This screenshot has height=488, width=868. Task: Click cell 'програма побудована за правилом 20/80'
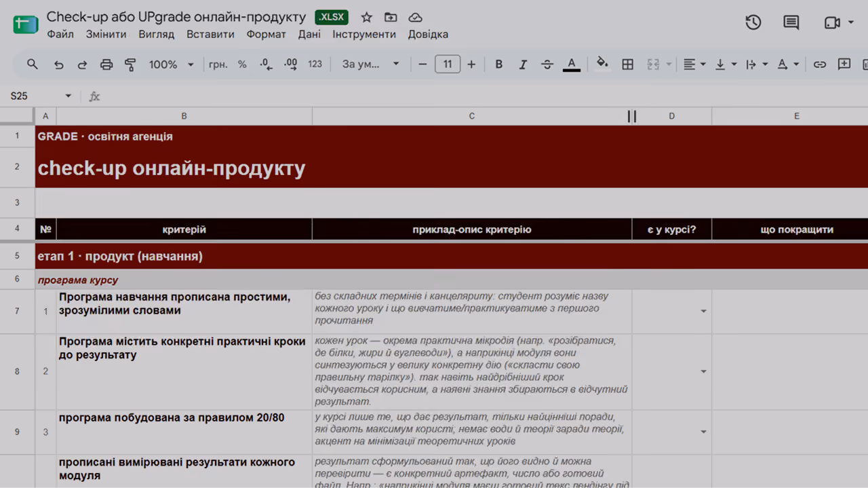184,432
